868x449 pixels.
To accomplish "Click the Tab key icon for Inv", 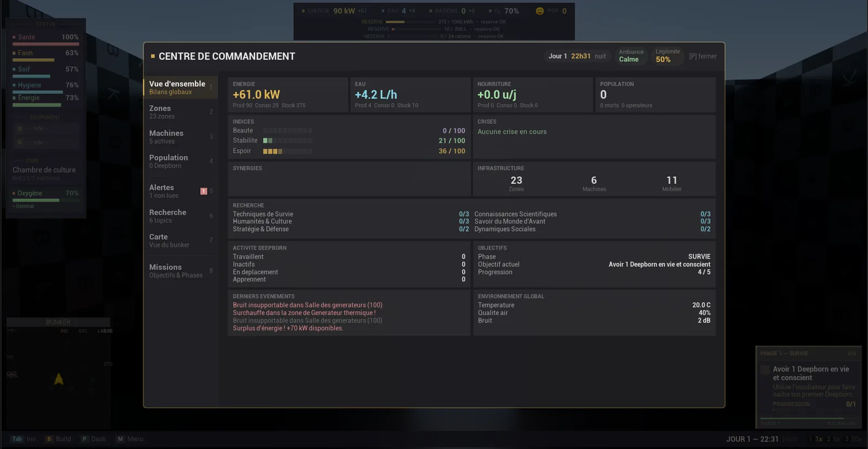I will pos(17,439).
